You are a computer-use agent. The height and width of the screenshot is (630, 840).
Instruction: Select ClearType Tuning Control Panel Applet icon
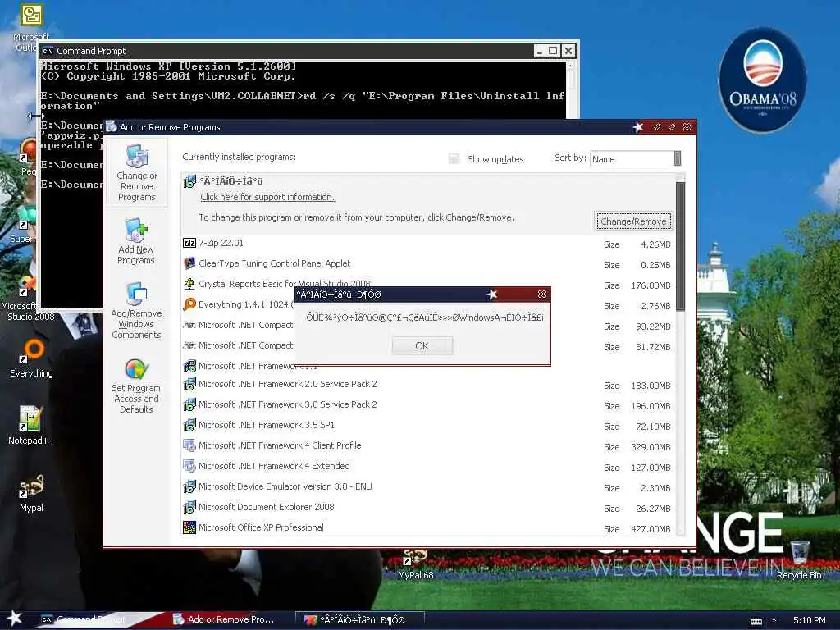(189, 263)
